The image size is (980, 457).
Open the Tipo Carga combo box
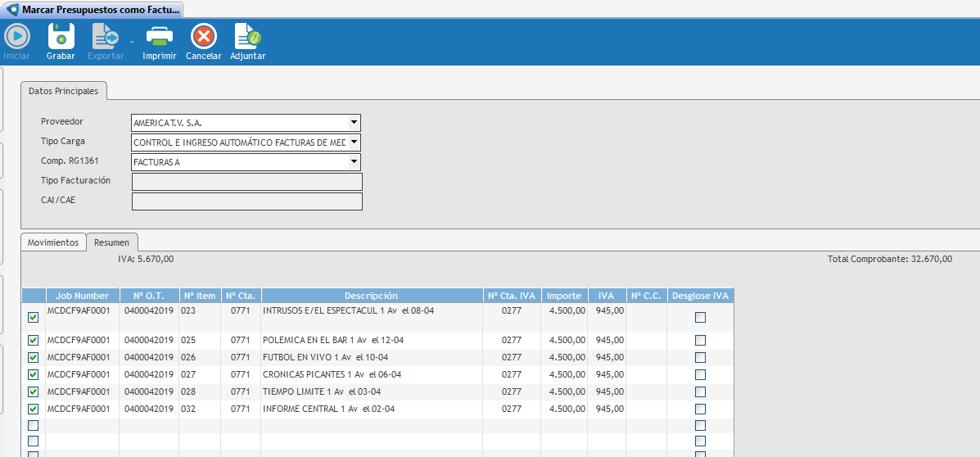tap(354, 143)
